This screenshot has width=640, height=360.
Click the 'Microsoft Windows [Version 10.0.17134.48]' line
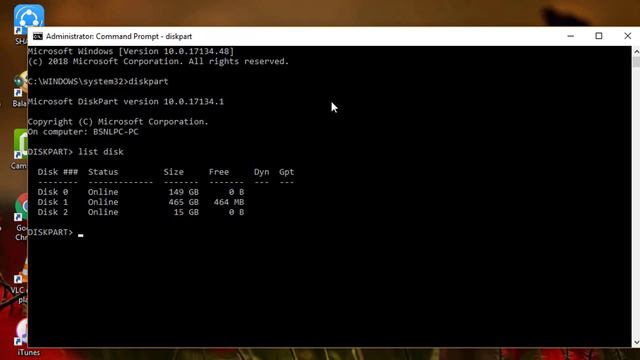131,51
